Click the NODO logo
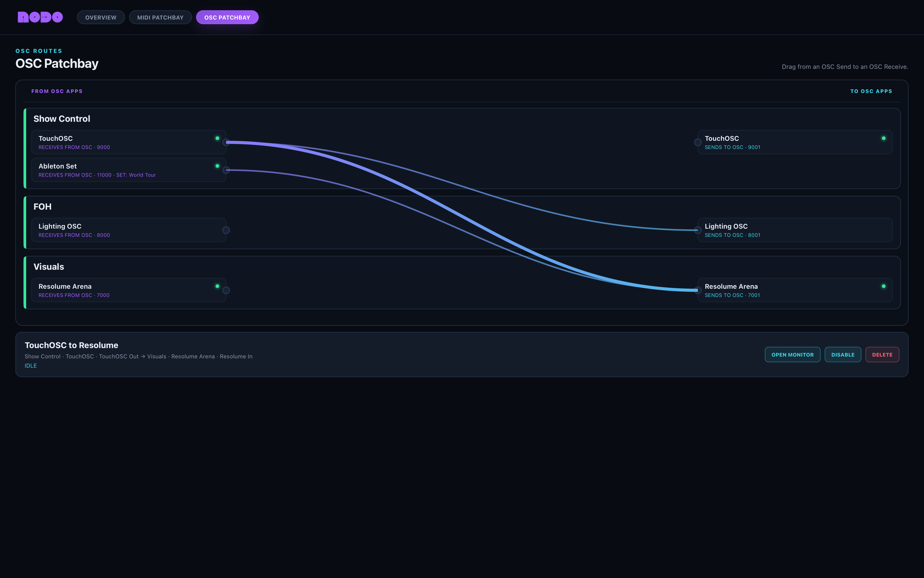924x578 pixels. 40,17
